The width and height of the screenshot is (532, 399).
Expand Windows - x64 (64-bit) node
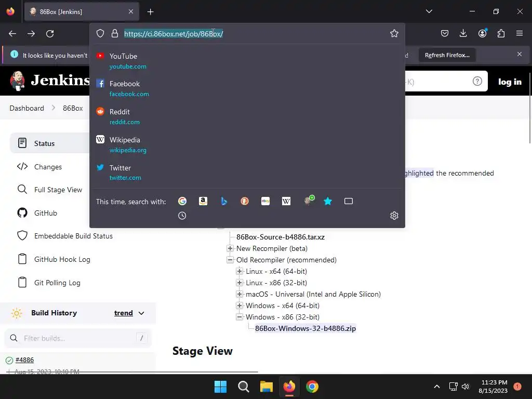pyautogui.click(x=240, y=305)
